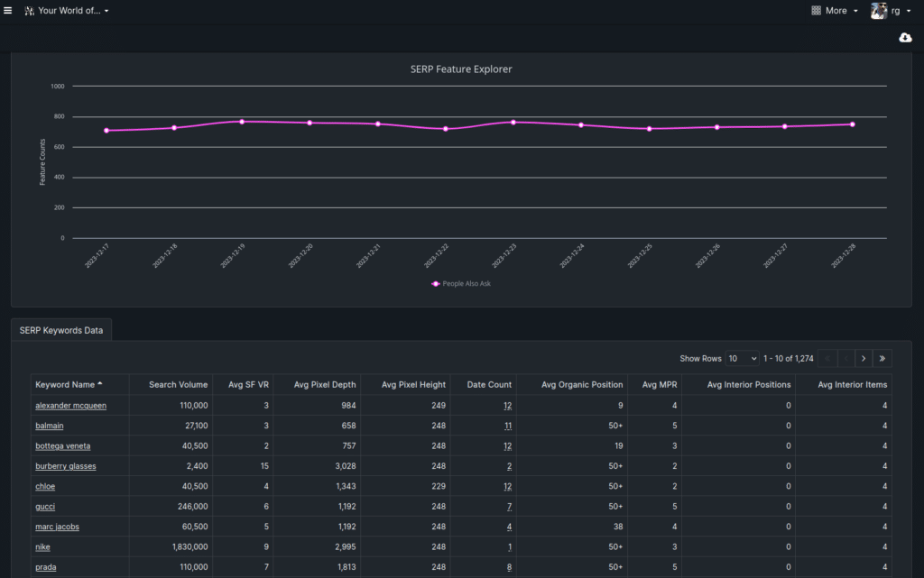Click the previous page pagination button
The height and width of the screenshot is (578, 924).
click(x=845, y=359)
